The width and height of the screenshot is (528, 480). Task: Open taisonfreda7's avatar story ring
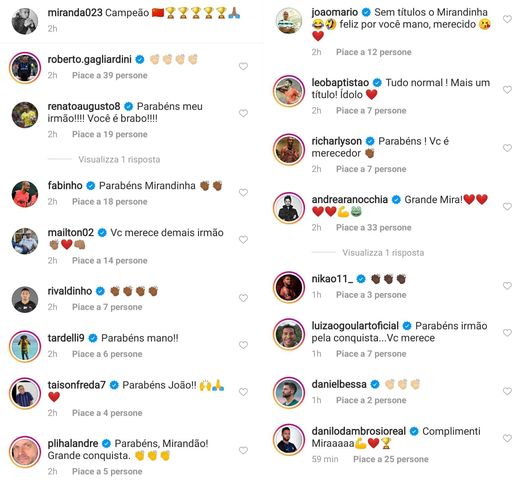[25, 393]
